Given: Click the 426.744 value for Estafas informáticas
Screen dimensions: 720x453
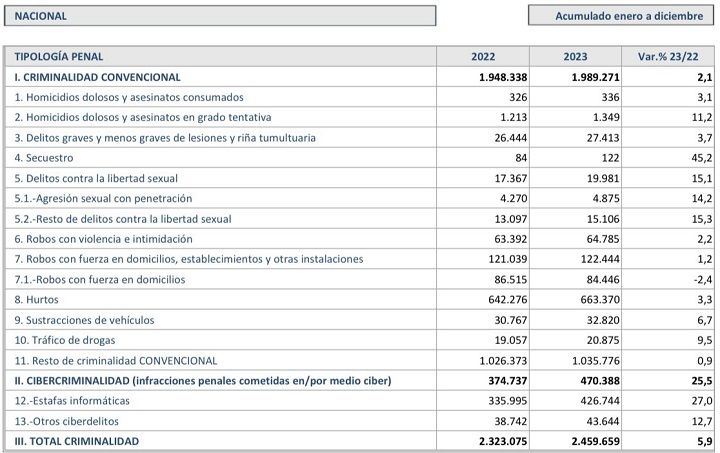Looking at the screenshot, I should point(600,401).
